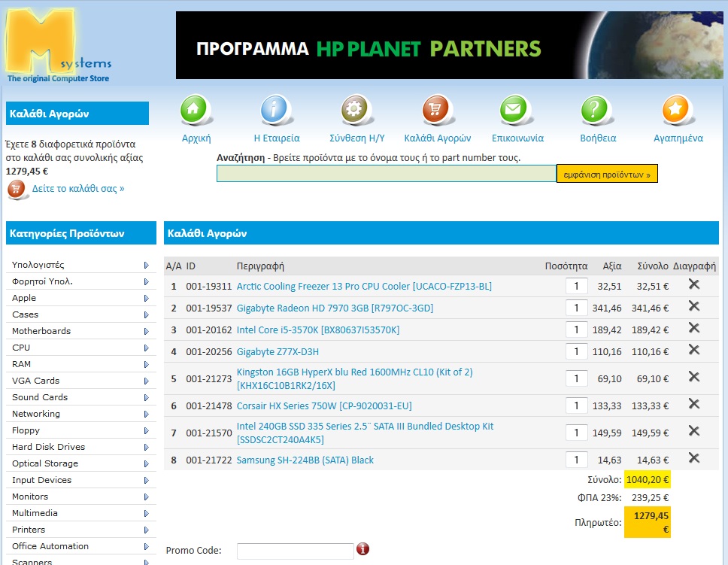Click the product search input field
728x565 pixels.
pos(387,174)
